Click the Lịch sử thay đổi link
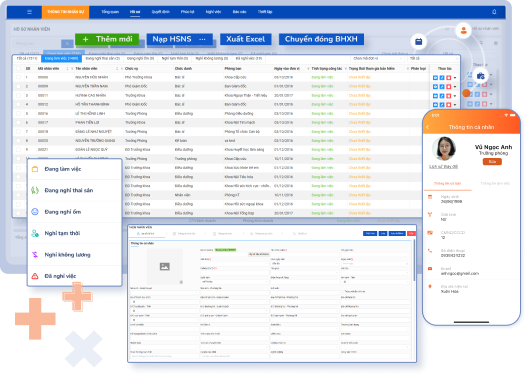The image size is (526, 376). (443, 166)
